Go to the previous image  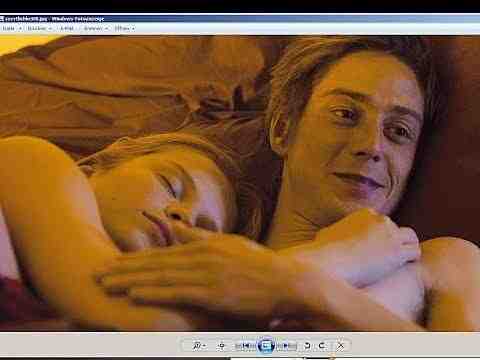coord(246,346)
